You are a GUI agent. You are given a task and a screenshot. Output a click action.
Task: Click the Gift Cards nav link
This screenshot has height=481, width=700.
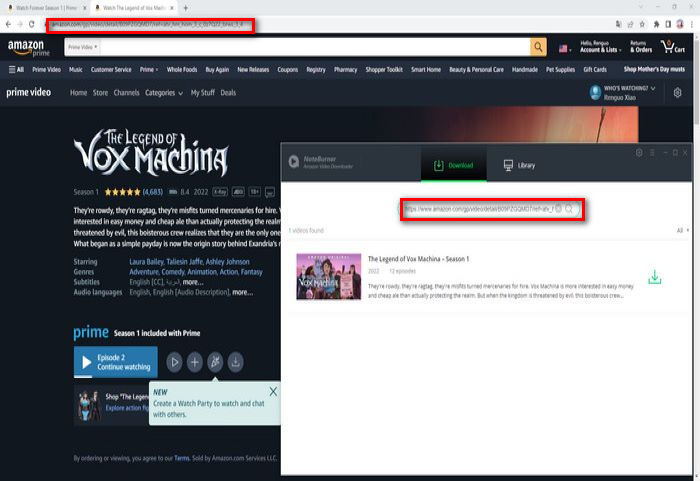595,70
